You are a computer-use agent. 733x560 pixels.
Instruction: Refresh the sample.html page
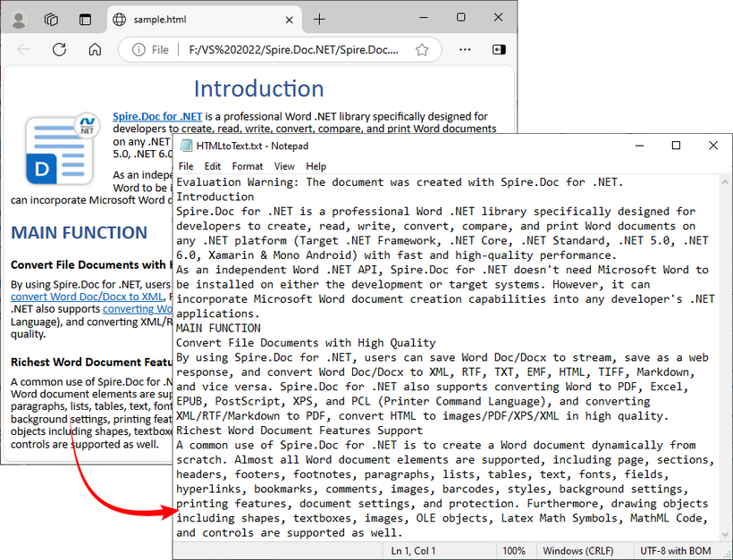pyautogui.click(x=59, y=49)
